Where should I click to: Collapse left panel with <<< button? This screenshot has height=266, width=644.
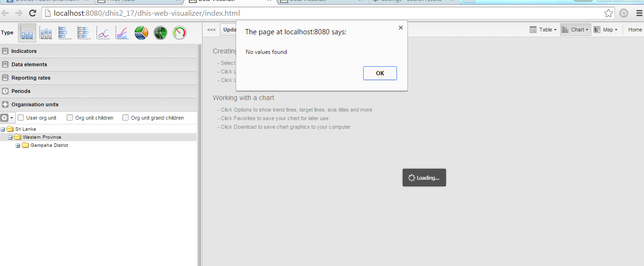[x=211, y=30]
